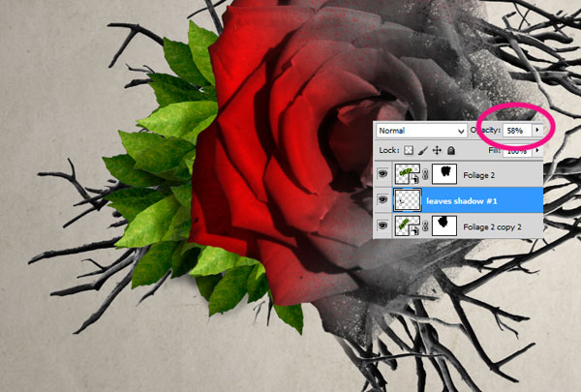
Task: Click the lock position move icon
Action: pos(437,151)
